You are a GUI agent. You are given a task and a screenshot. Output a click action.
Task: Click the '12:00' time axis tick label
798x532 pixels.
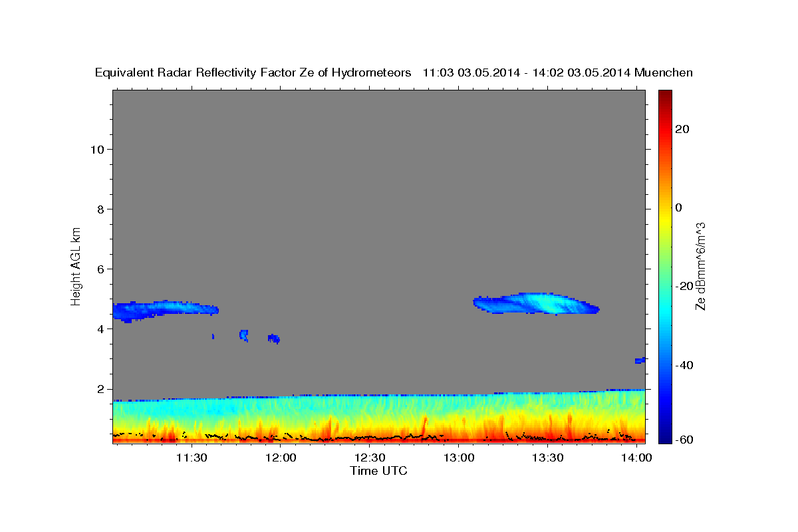(x=281, y=458)
